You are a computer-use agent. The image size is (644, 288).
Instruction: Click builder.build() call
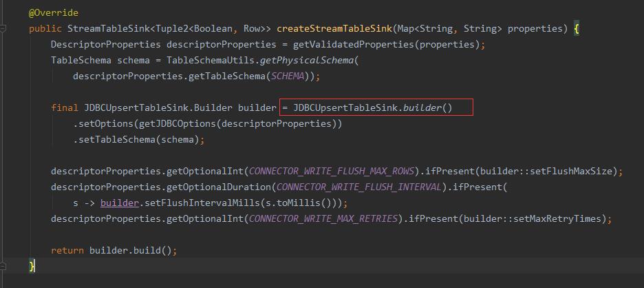click(x=130, y=251)
